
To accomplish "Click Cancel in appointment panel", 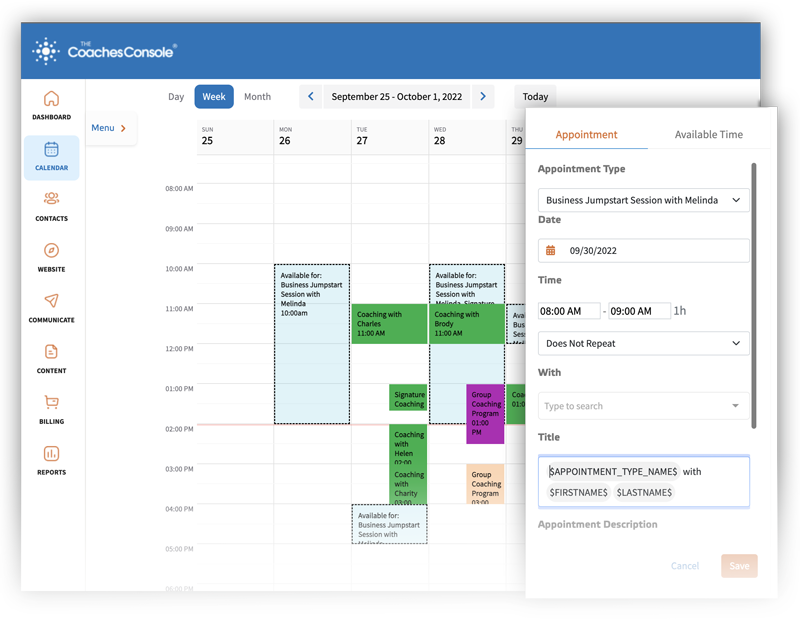I will [685, 566].
